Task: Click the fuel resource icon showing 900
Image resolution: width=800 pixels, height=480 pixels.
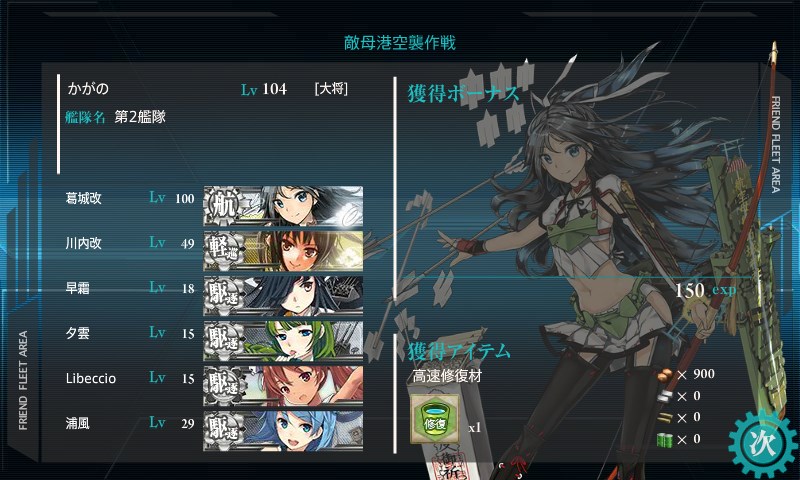Action: point(664,376)
